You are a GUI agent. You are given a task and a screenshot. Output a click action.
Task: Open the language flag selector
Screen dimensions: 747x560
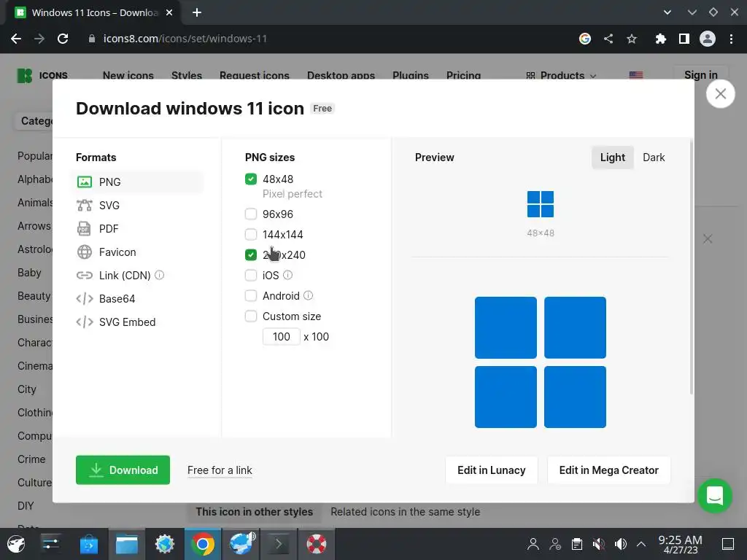tap(636, 75)
